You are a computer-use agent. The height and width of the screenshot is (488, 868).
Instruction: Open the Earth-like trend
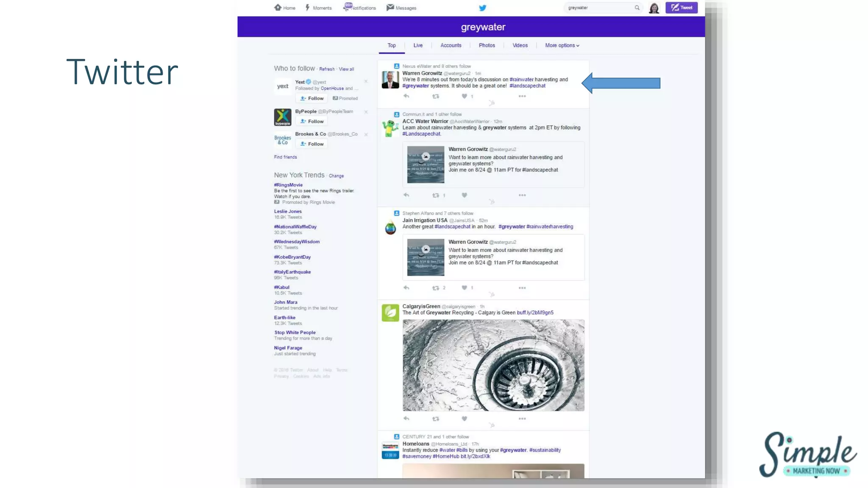[284, 317]
